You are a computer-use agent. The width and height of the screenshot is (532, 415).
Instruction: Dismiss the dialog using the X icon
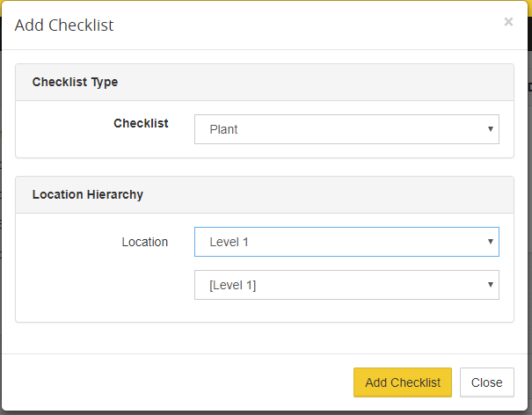(508, 22)
